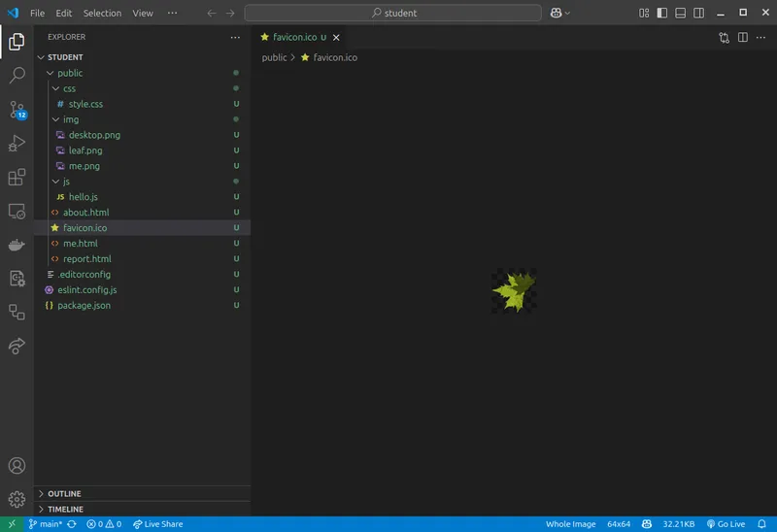Click Whole Image zoom setting
777x532 pixels.
(570, 524)
